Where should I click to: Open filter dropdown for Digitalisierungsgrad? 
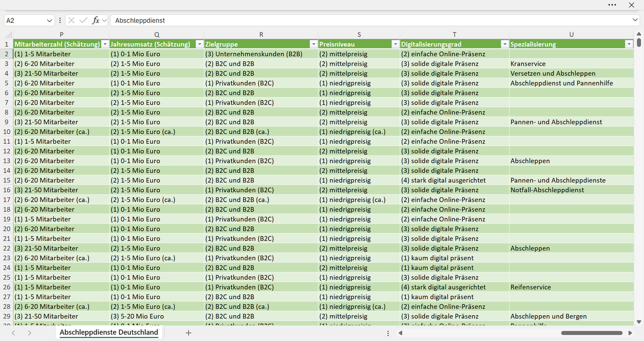click(505, 44)
